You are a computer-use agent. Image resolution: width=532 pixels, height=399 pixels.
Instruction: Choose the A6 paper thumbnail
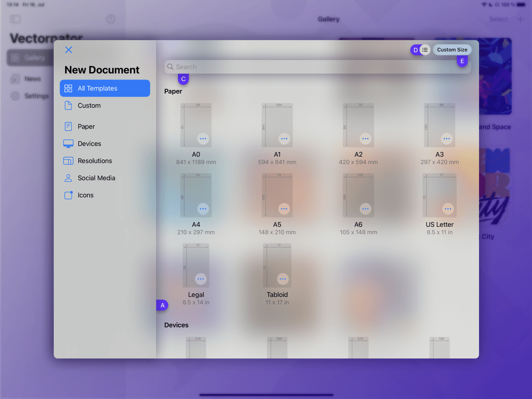point(358,195)
